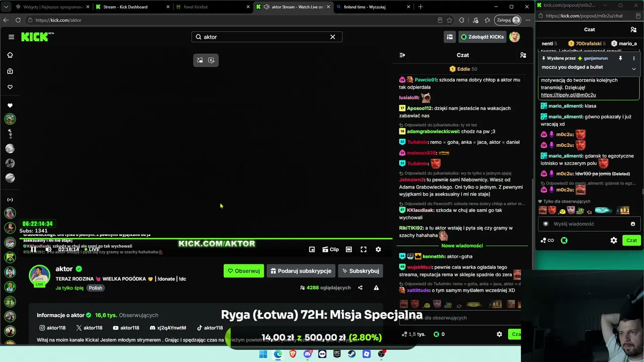Unpin the pinned message in popout chat
Screen dimensions: 644x362
pos(620,58)
